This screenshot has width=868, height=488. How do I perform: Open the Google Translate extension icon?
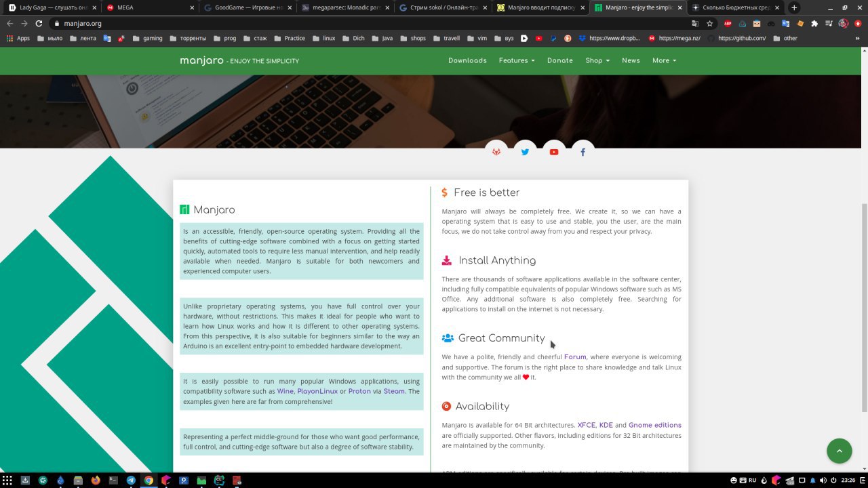pyautogui.click(x=785, y=23)
